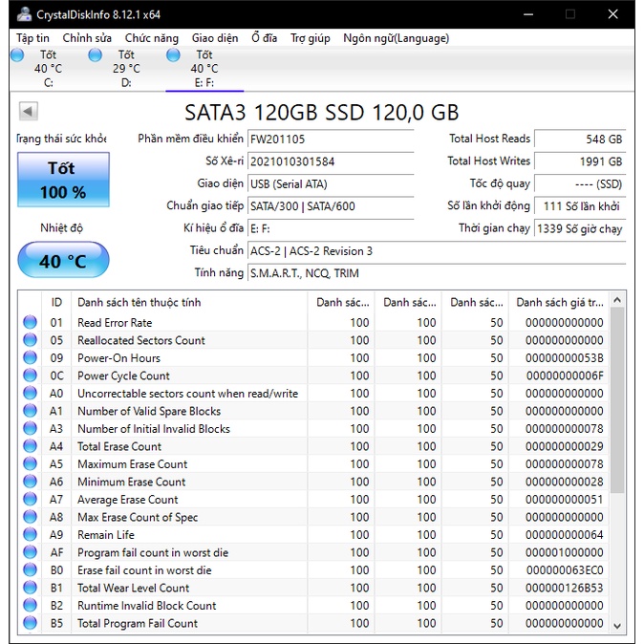Click D: drive health status orb
Screen dimensions: 644x644
pos(95,55)
